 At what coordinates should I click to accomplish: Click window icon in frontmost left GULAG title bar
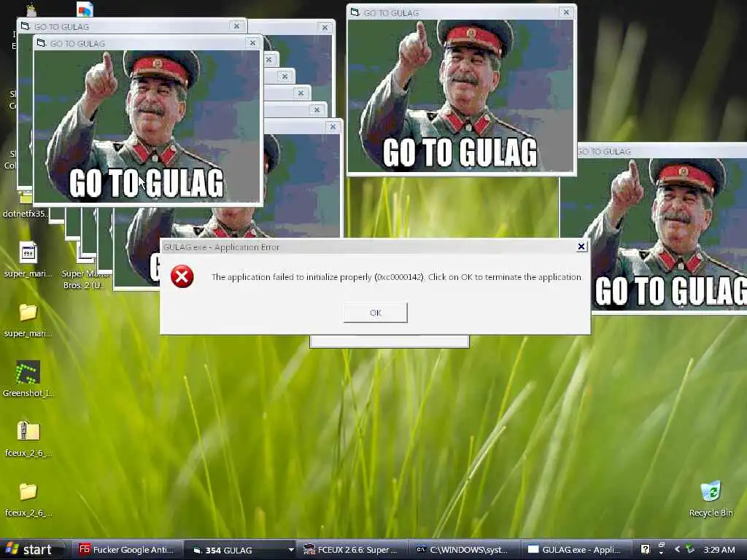coord(41,43)
